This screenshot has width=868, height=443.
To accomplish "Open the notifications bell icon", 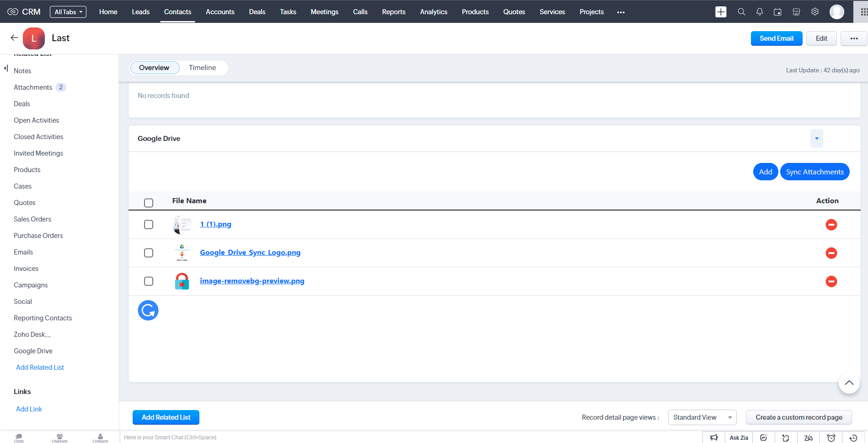I will click(760, 12).
